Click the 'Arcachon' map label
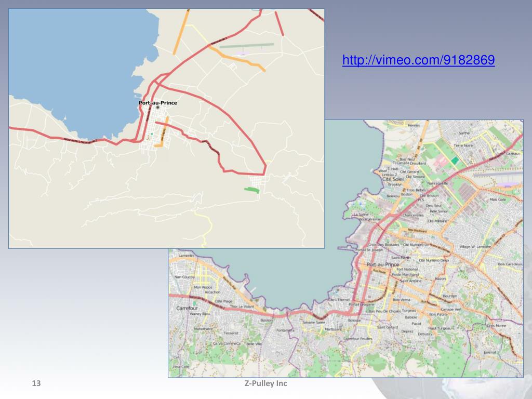 (212, 292)
